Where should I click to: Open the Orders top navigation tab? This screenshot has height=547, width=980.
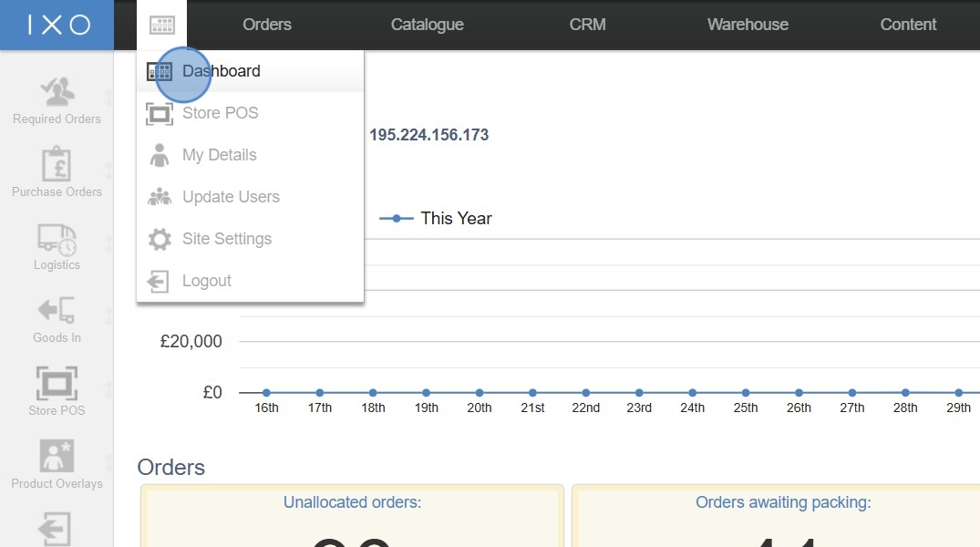point(267,25)
